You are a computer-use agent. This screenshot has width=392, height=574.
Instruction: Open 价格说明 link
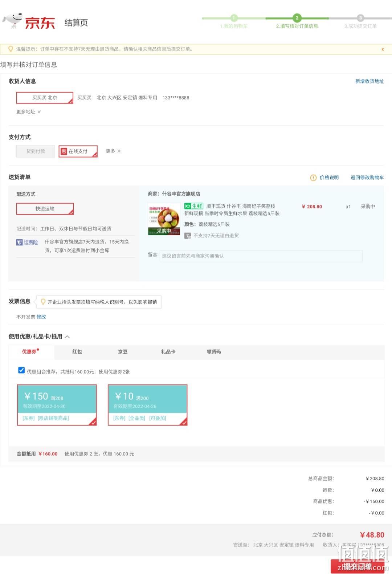coord(329,178)
